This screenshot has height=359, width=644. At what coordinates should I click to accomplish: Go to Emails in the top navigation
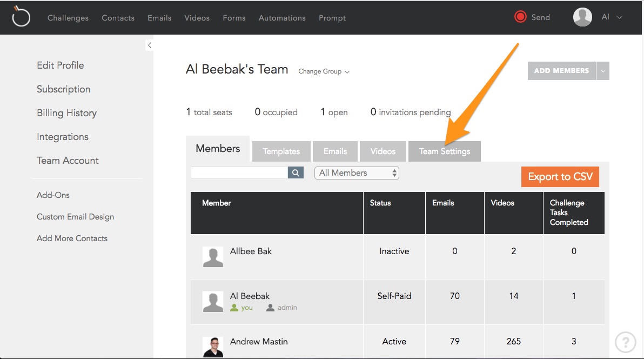pos(159,18)
